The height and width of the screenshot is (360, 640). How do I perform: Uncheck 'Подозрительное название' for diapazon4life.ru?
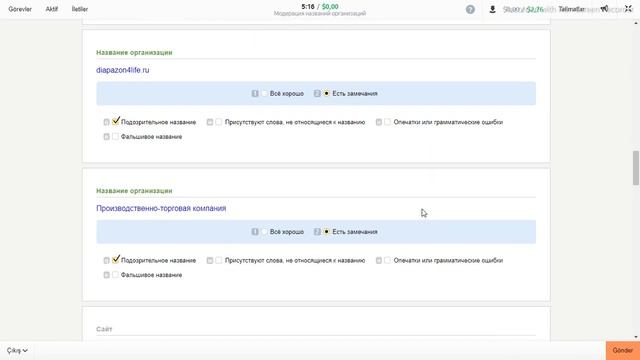(116, 121)
